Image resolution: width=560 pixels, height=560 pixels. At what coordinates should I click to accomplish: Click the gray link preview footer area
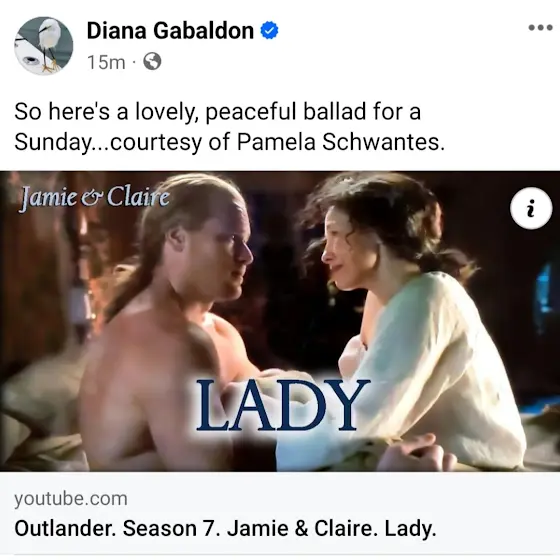click(280, 514)
